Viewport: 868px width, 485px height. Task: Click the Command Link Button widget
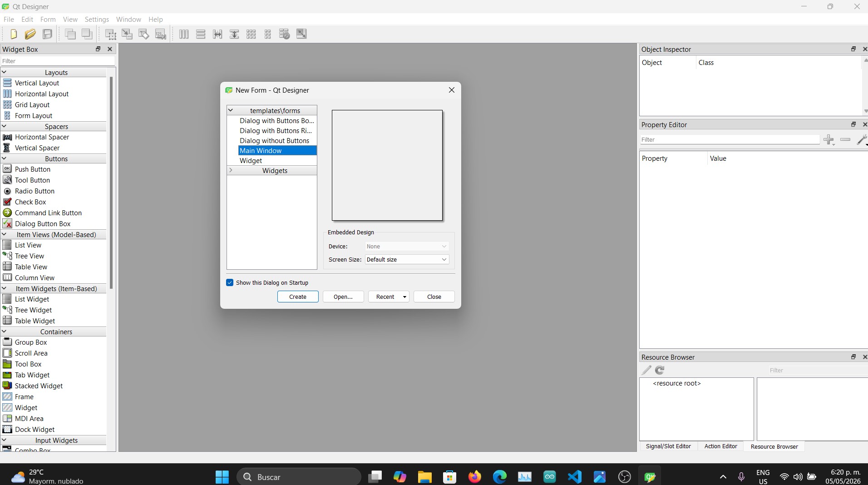(x=48, y=213)
